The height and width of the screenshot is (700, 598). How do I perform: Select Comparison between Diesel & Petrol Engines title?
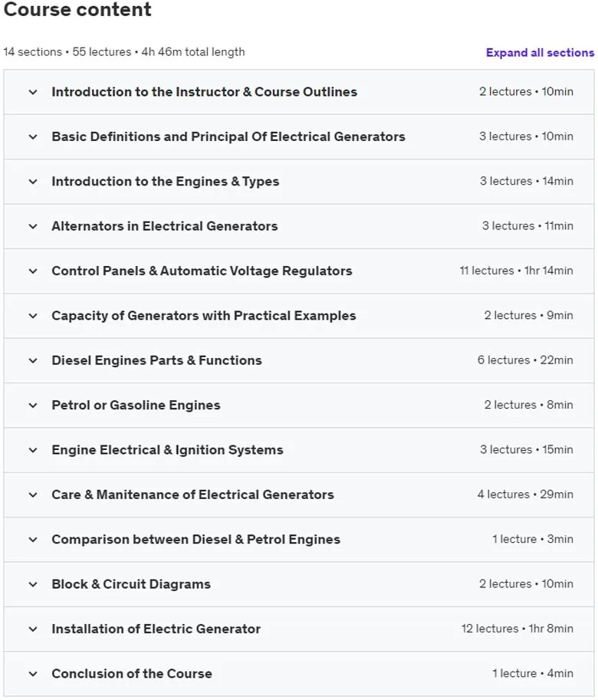(x=196, y=539)
